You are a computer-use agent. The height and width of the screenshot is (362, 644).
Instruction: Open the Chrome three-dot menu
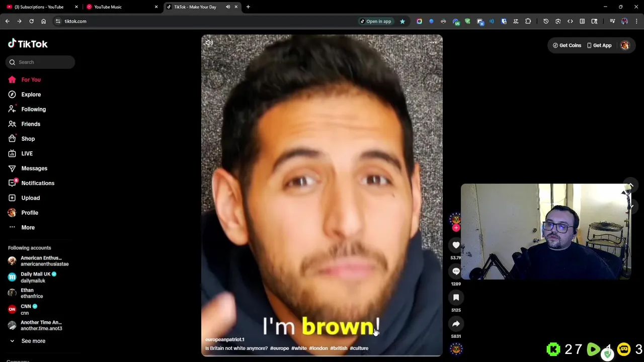click(x=636, y=21)
